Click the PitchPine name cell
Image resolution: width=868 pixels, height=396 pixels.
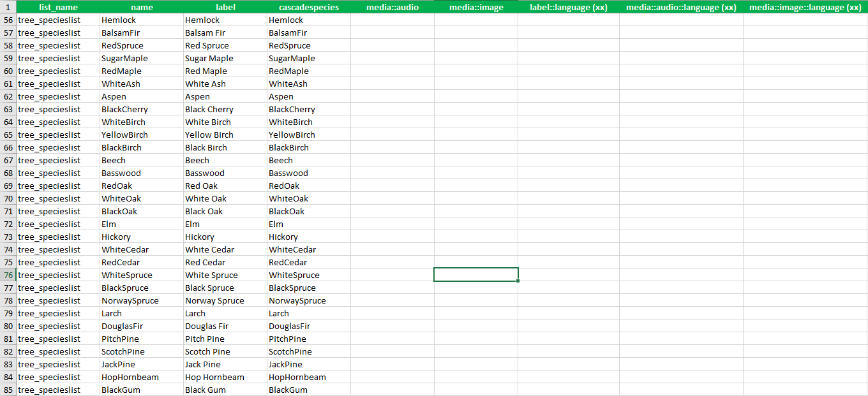click(x=142, y=339)
